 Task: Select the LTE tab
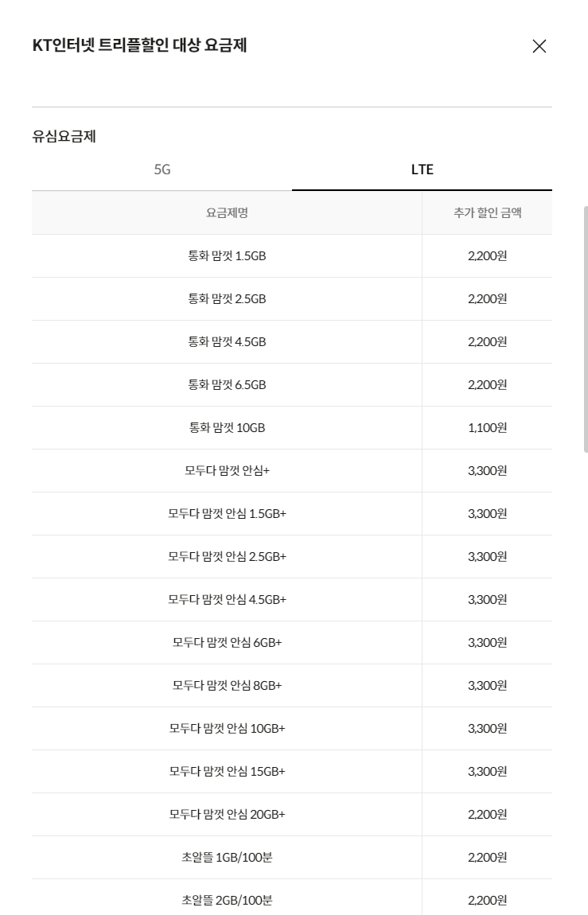pyautogui.click(x=422, y=169)
